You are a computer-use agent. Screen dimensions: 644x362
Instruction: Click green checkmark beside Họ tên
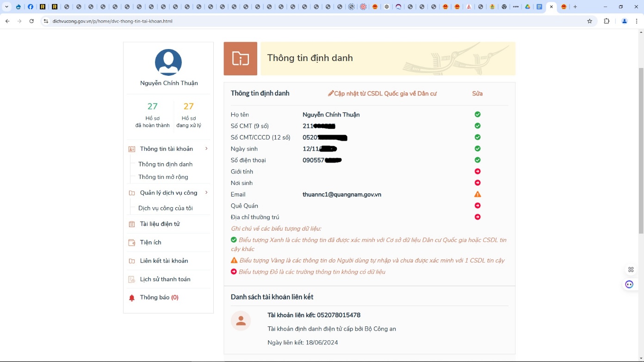[x=477, y=114]
